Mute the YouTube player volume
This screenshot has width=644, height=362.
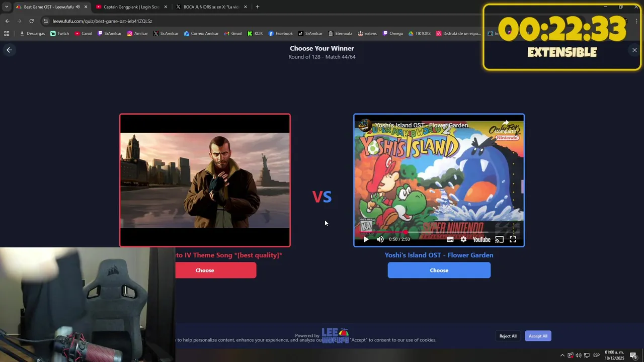[x=380, y=239]
